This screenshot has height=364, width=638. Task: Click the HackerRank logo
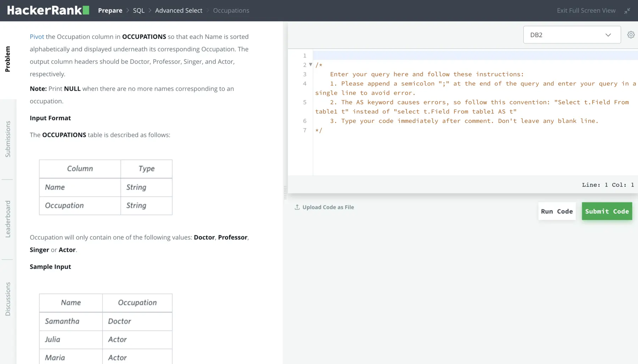48,10
